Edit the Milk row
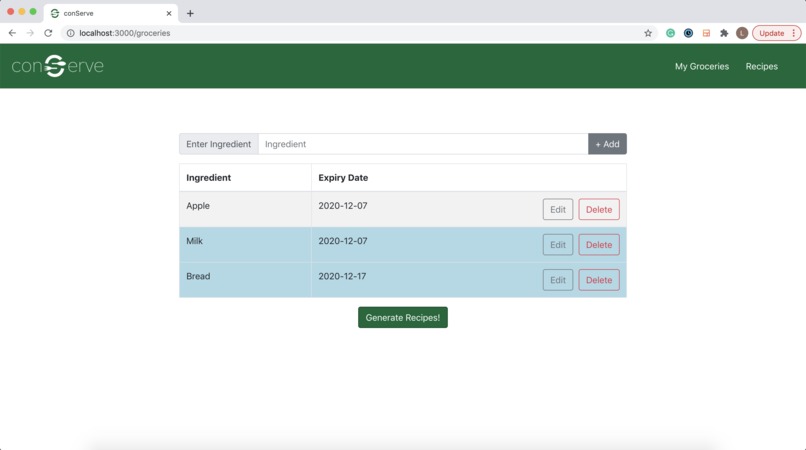Image resolution: width=806 pixels, height=450 pixels. (x=558, y=245)
